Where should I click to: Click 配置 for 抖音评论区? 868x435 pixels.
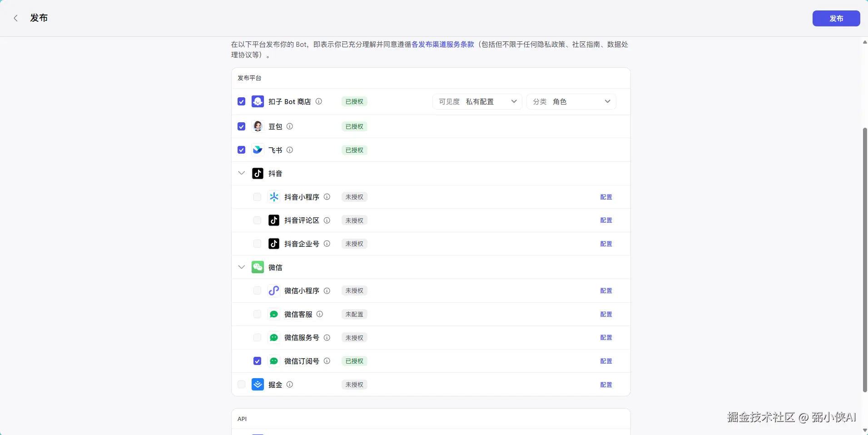(x=606, y=220)
